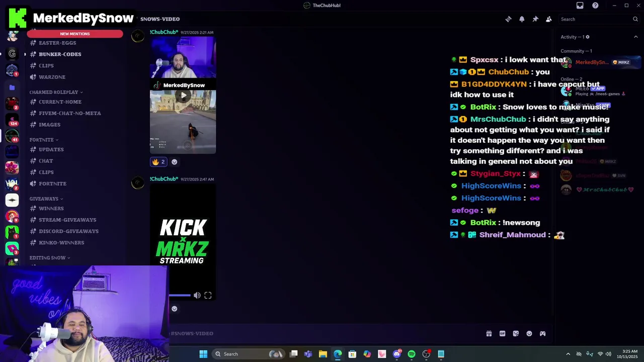Open ChubChub profile on the 2:47 AM message
The width and height of the screenshot is (644, 362).
pos(164,179)
